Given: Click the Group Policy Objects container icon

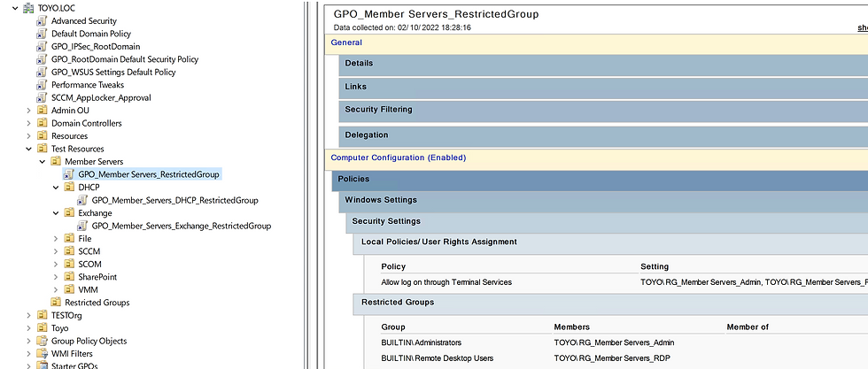Looking at the screenshot, I should (x=43, y=341).
